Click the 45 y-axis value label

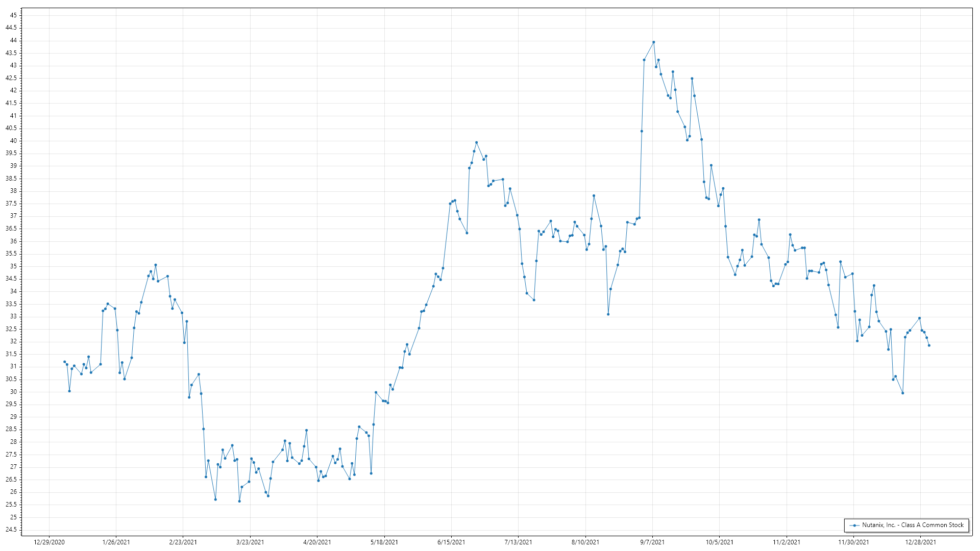pyautogui.click(x=13, y=15)
